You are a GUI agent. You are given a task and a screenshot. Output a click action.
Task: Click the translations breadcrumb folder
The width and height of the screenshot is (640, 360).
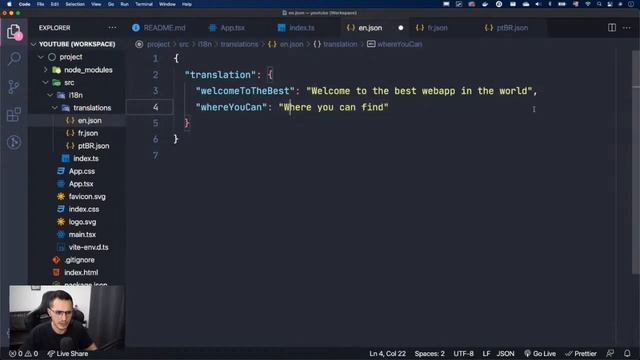pos(239,44)
